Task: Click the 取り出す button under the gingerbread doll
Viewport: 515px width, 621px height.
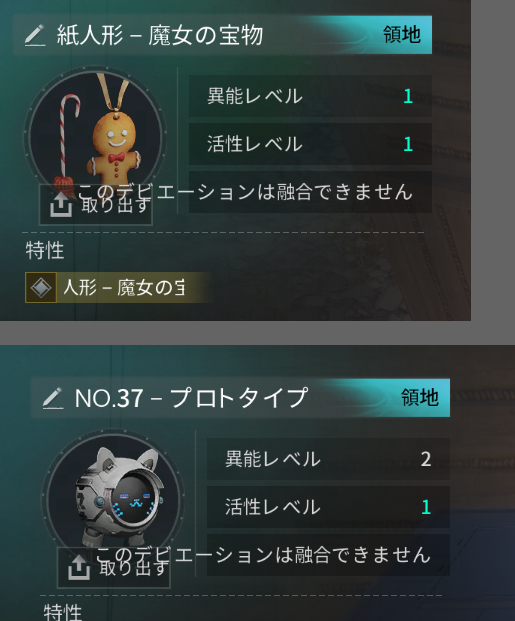Action: coord(96,205)
